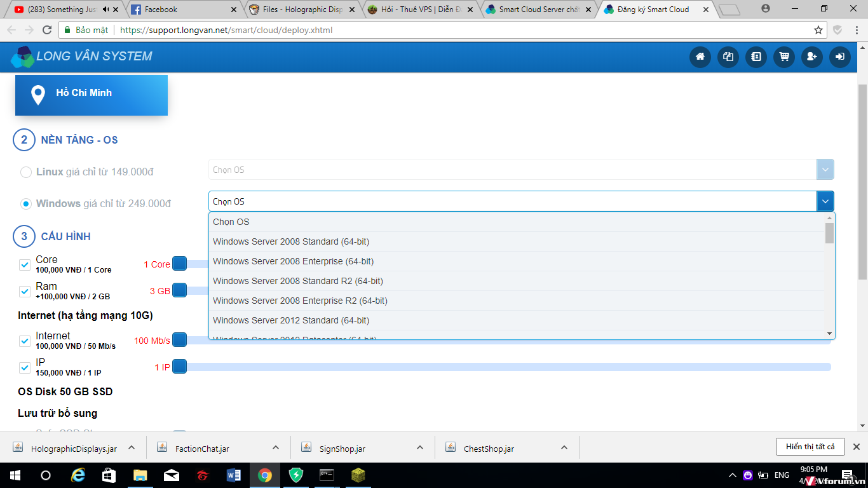This screenshot has height=488, width=868.
Task: Expand the HolographicDisplays.jar download menu
Action: click(132, 447)
